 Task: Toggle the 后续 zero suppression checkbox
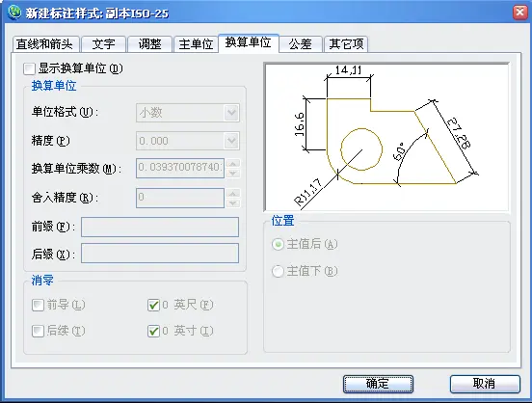click(38, 331)
